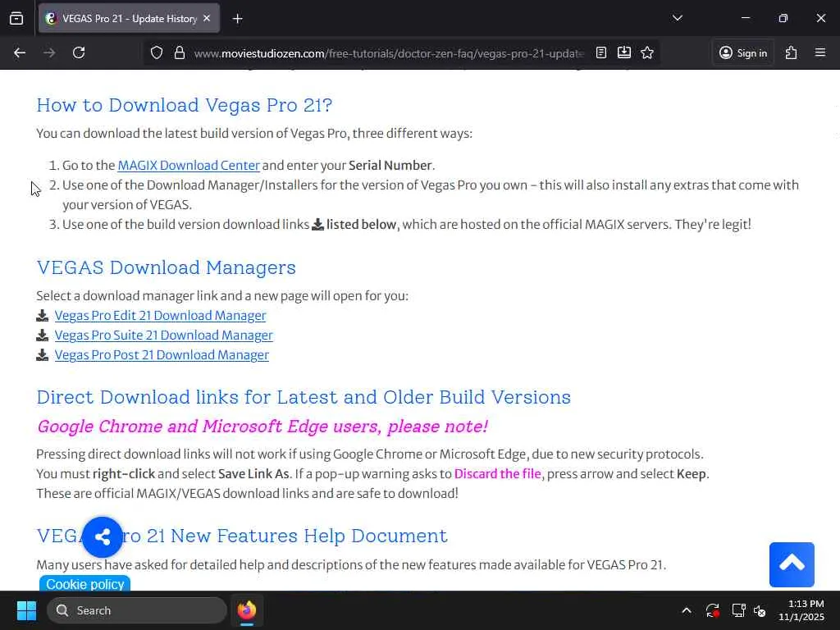This screenshot has width=840, height=630.
Task: Expand the list all tabs chevron
Action: (677, 18)
